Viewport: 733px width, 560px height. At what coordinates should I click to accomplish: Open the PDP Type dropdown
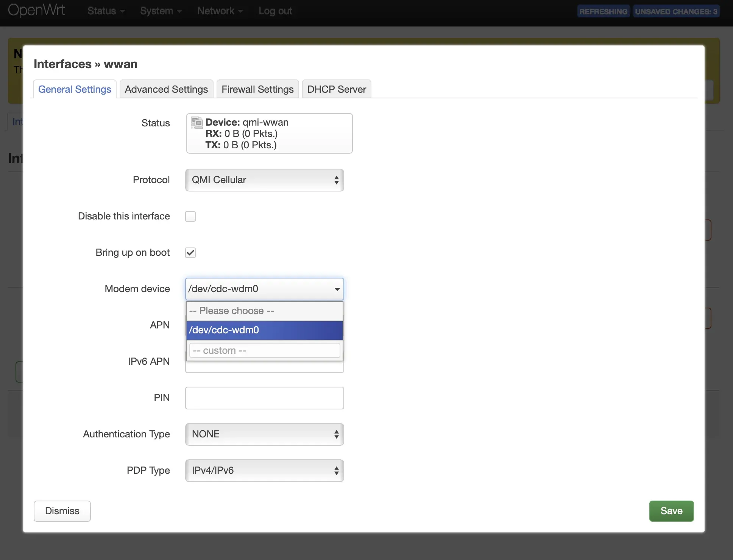pos(264,471)
